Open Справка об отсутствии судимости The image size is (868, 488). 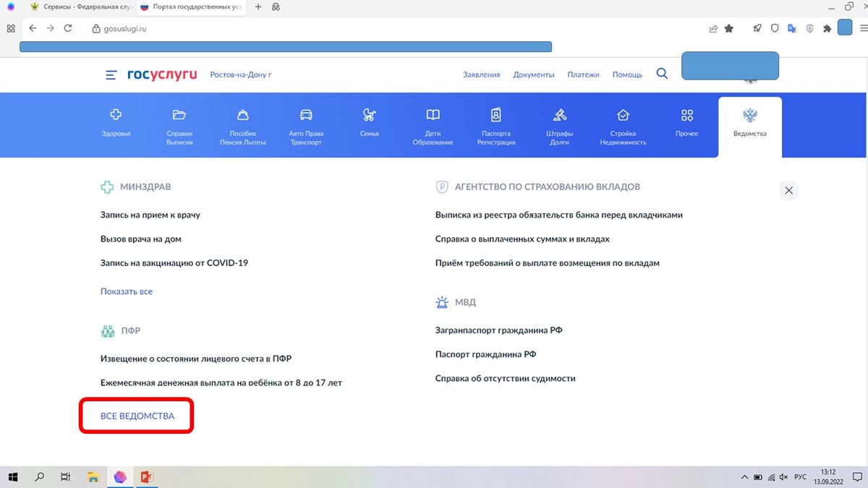tap(506, 378)
